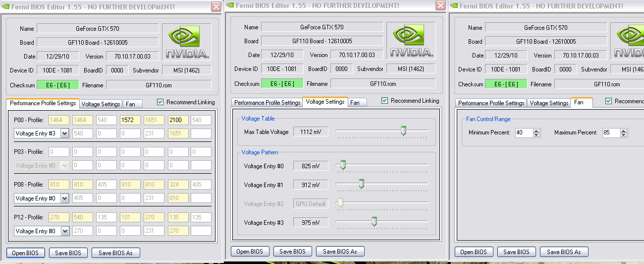Decrease the Maximum Percent value with down arrow
Screen dimensions: 644x264
[624, 135]
